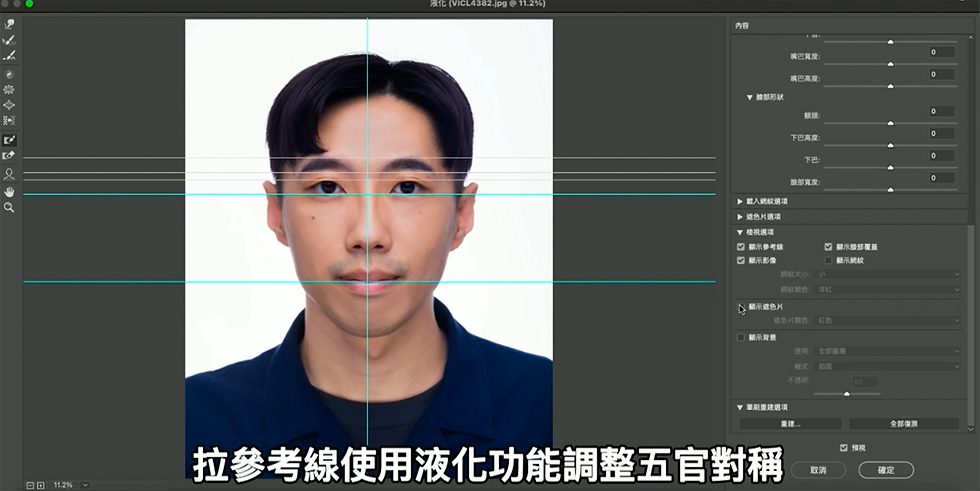Toggle 顯示影像 checkbox
The image size is (980, 491).
coord(741,260)
